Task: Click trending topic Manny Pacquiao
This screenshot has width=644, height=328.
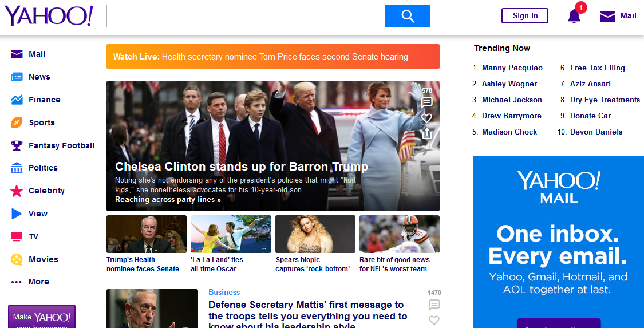Action: (x=512, y=68)
